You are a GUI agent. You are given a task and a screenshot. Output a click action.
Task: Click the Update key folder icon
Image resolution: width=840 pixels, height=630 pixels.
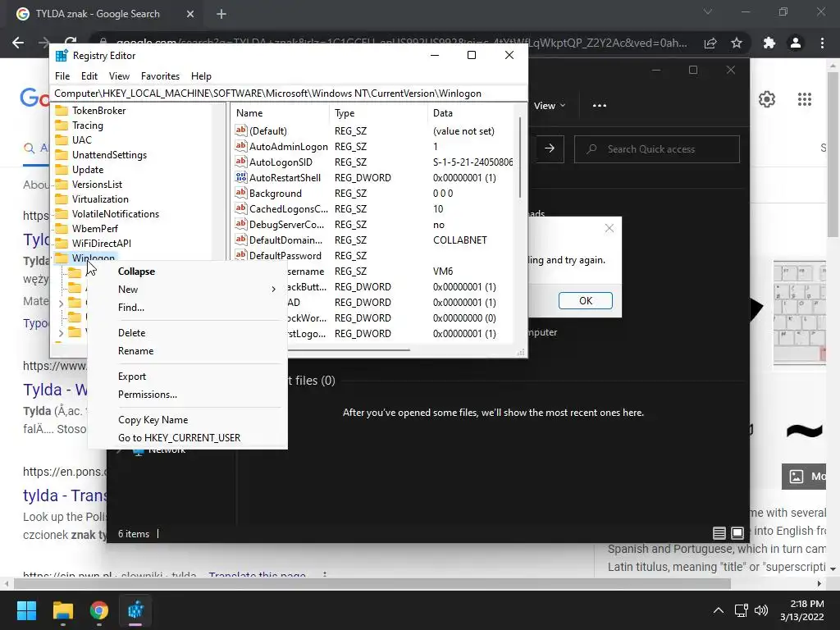(62, 169)
